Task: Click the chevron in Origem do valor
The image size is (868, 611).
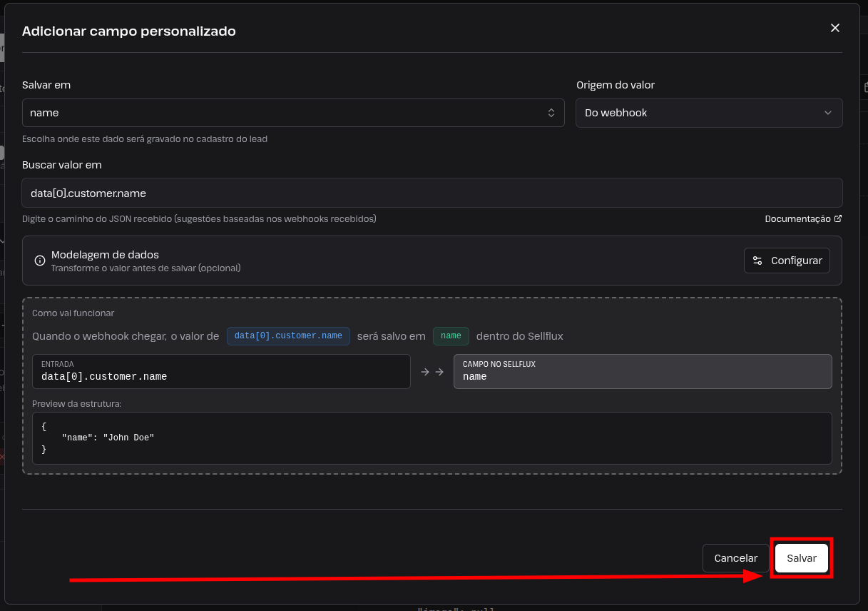Action: tap(828, 113)
